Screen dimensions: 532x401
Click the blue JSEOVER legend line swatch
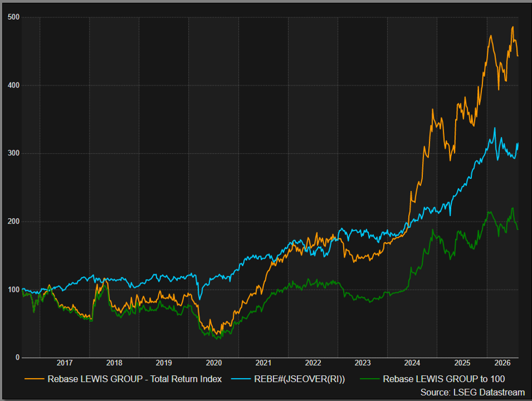tap(241, 379)
